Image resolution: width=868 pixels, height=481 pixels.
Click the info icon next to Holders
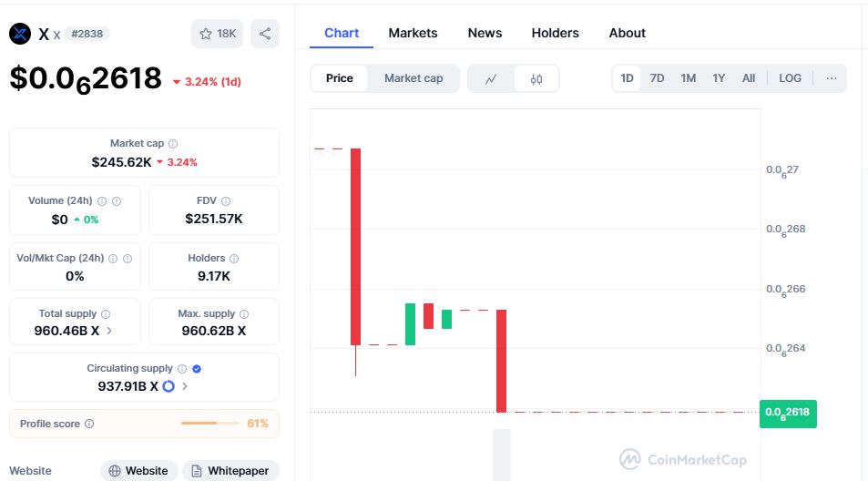click(234, 259)
